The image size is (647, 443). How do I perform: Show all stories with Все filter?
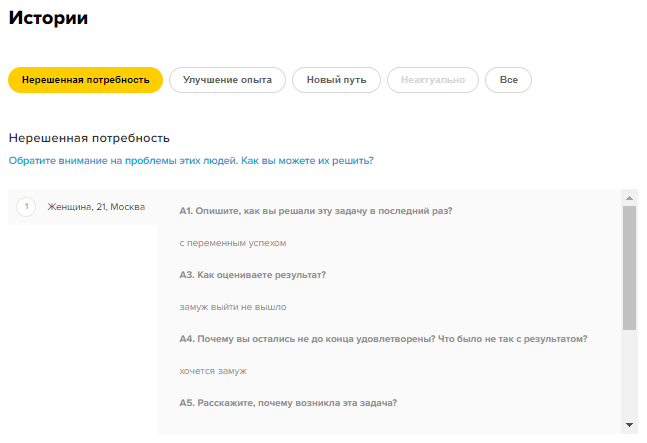(508, 80)
